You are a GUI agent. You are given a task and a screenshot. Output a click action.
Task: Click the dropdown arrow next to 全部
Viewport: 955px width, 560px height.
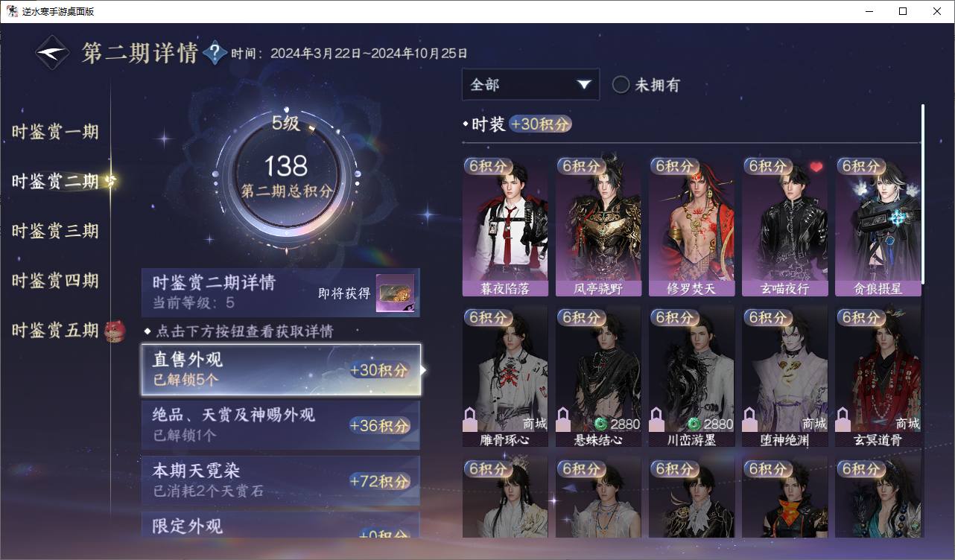pos(583,85)
